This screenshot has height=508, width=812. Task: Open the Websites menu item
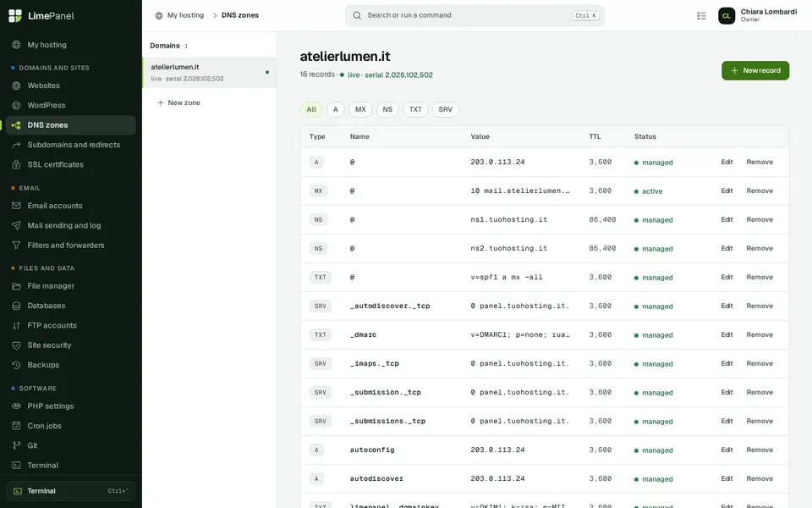pyautogui.click(x=70, y=86)
